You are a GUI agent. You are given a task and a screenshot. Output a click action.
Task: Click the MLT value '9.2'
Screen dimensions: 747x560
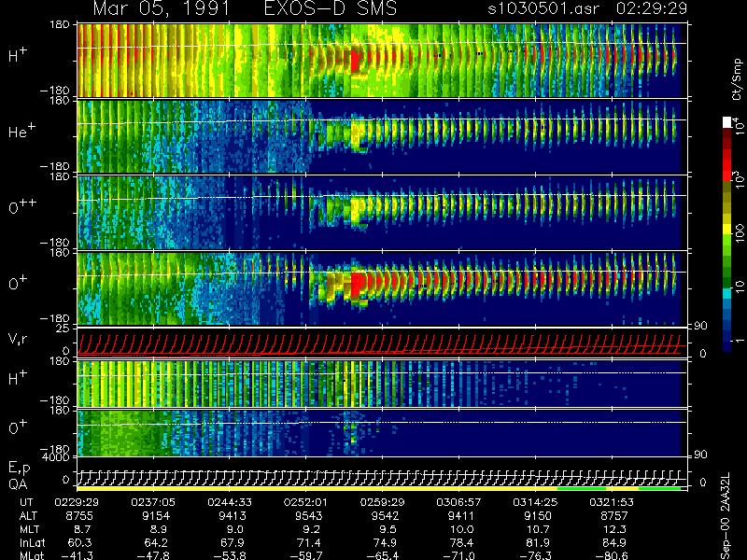[311, 529]
